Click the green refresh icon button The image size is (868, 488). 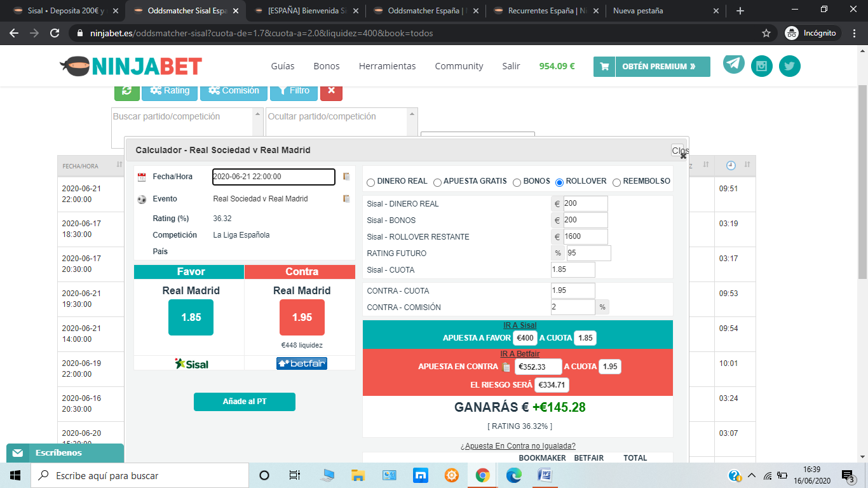(x=127, y=91)
